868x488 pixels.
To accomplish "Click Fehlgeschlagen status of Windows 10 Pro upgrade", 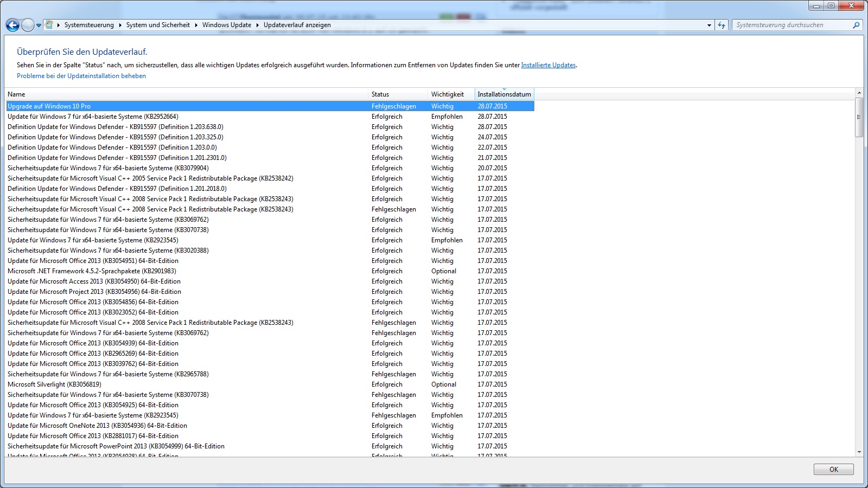I will [394, 106].
